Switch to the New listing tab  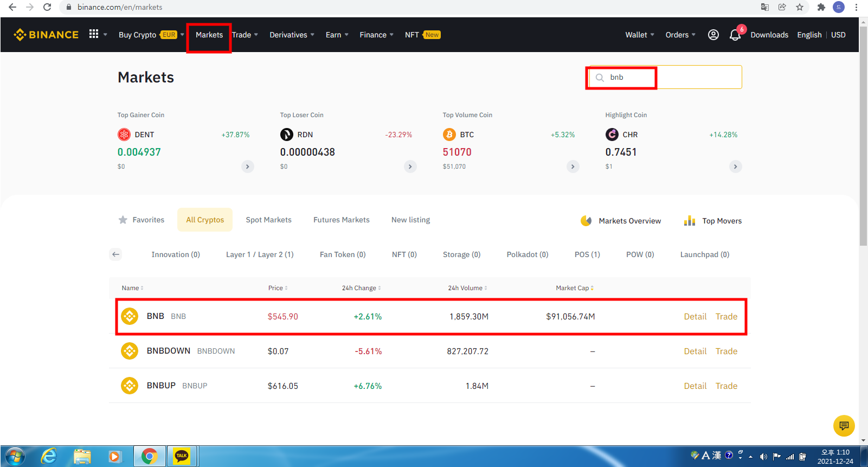[411, 220]
